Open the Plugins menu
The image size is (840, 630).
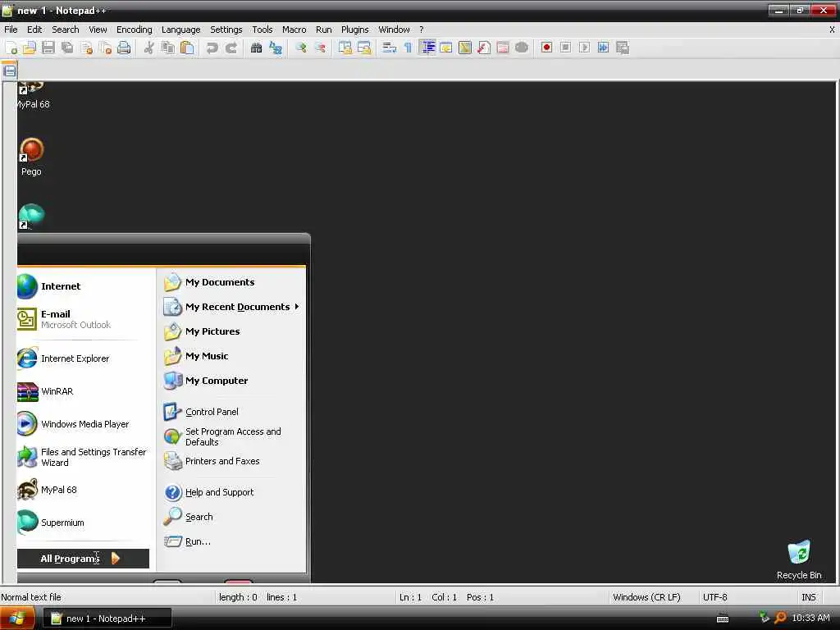[x=354, y=30]
